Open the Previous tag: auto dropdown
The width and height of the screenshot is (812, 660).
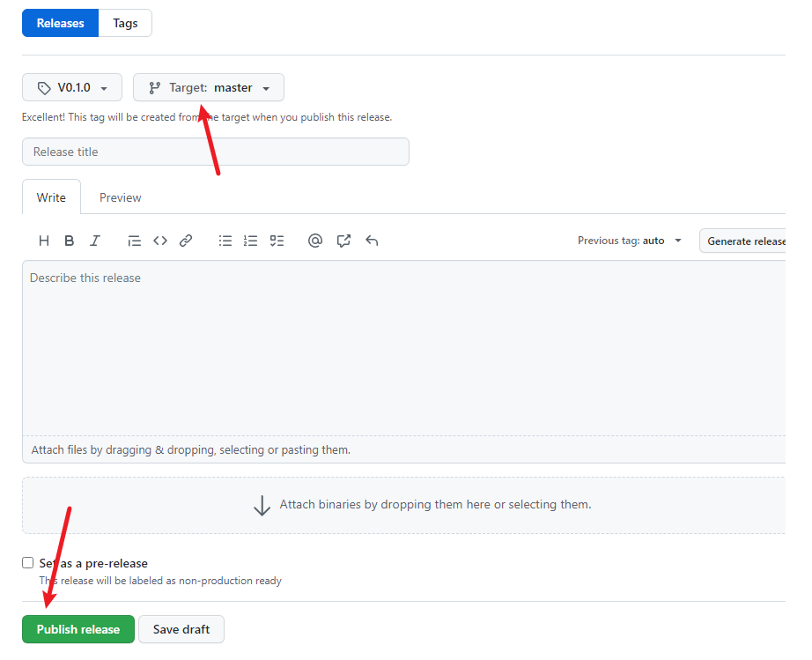point(630,241)
